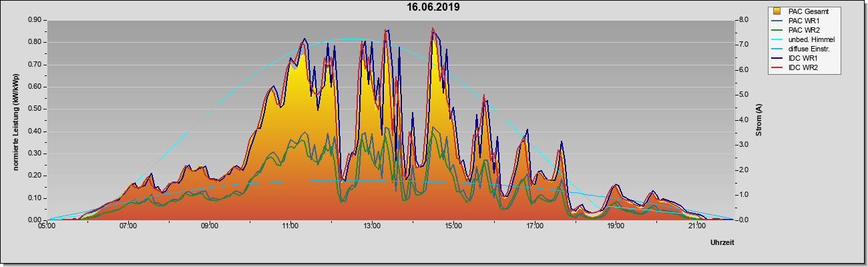Click the 05:00 time axis tick
The width and height of the screenshot is (868, 267).
(47, 226)
